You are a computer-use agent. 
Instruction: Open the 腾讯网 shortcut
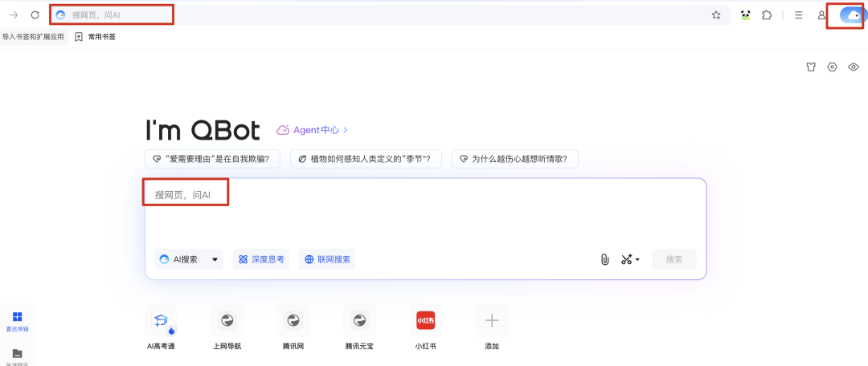coord(293,327)
